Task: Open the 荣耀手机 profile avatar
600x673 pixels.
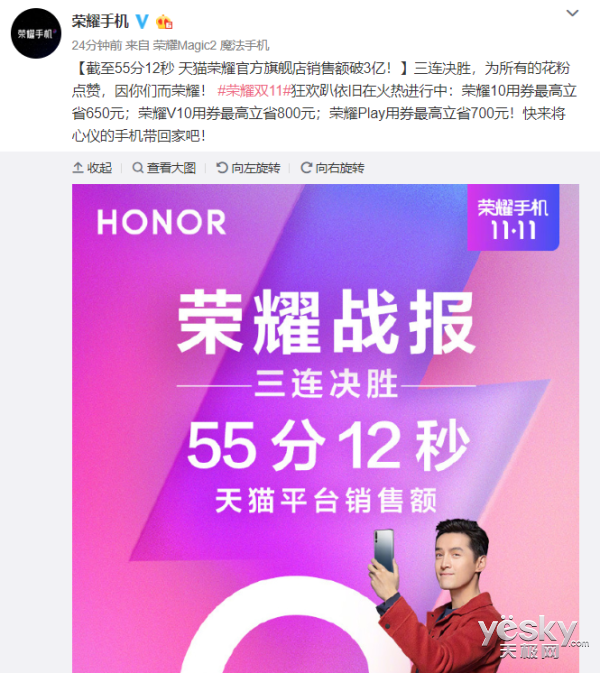Action: tap(36, 33)
